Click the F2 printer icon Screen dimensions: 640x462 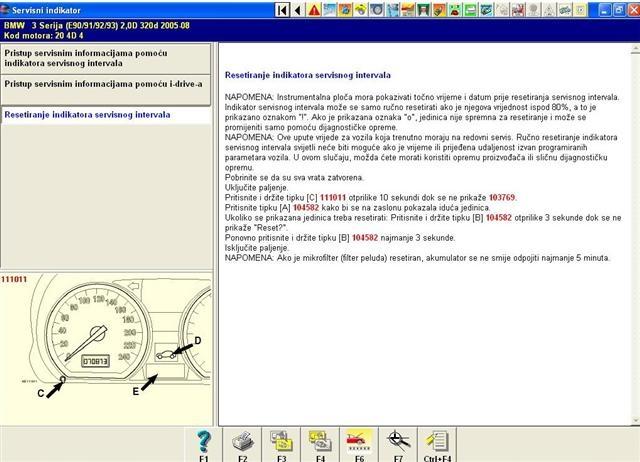tap(242, 445)
